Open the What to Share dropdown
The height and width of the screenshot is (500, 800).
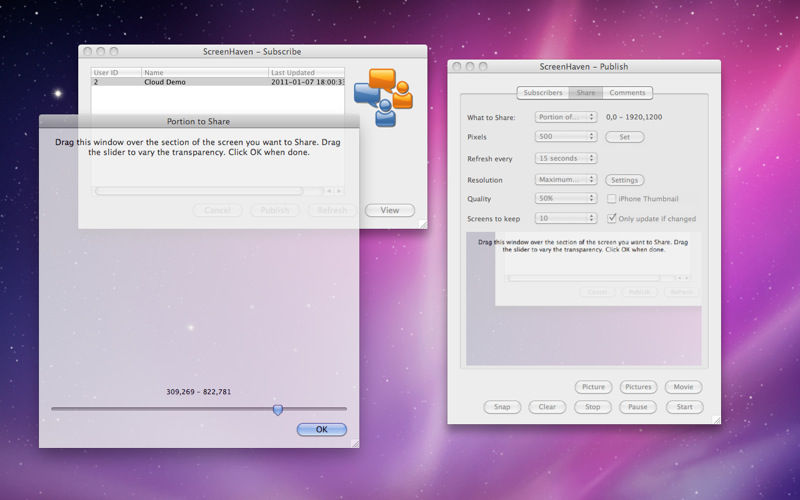click(x=566, y=117)
